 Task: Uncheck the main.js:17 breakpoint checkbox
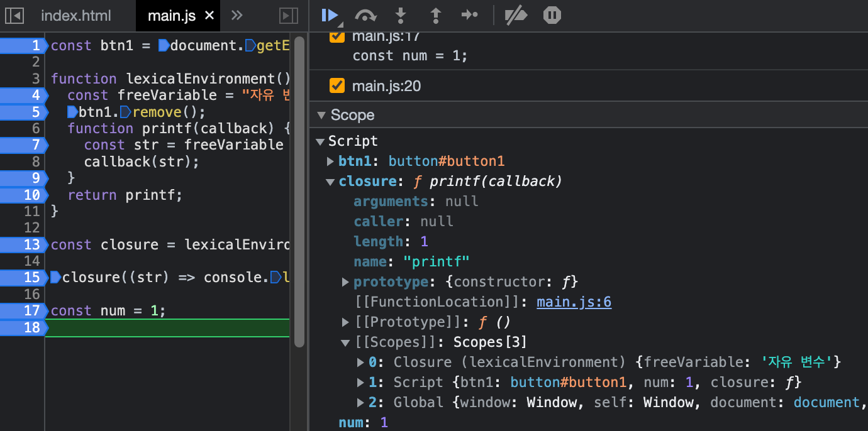[x=337, y=36]
